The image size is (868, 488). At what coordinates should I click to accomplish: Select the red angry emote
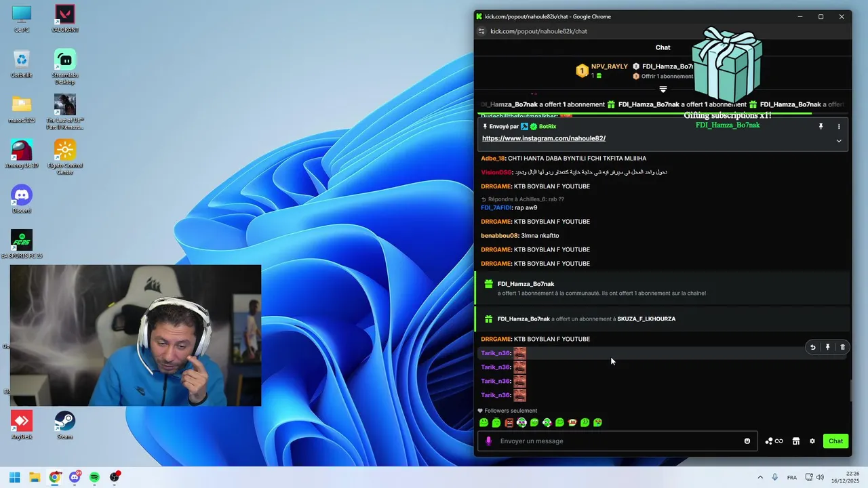[509, 423]
